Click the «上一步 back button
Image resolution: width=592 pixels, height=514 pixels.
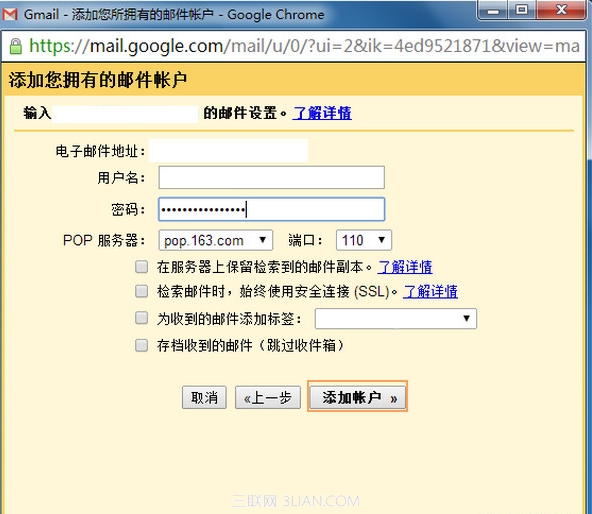point(268,397)
